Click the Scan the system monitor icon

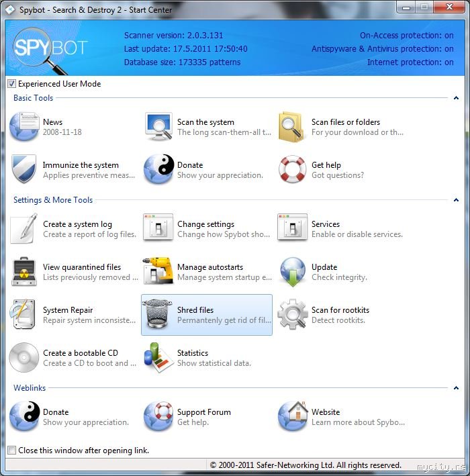pos(158,126)
